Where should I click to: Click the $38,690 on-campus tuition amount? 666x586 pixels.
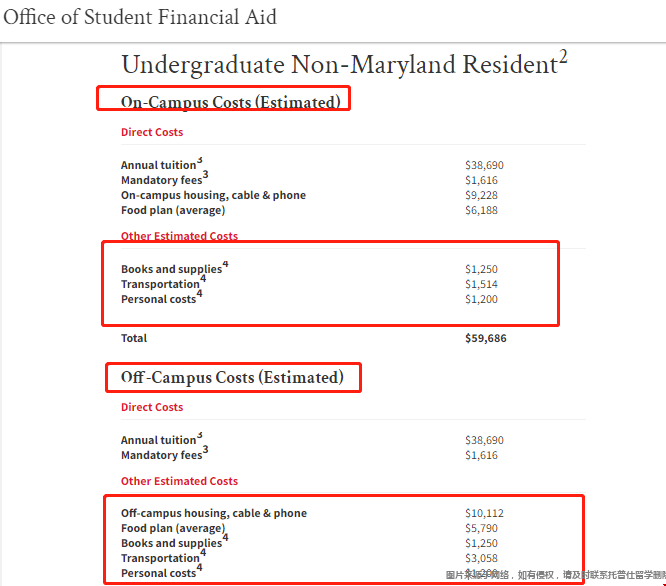click(x=484, y=165)
